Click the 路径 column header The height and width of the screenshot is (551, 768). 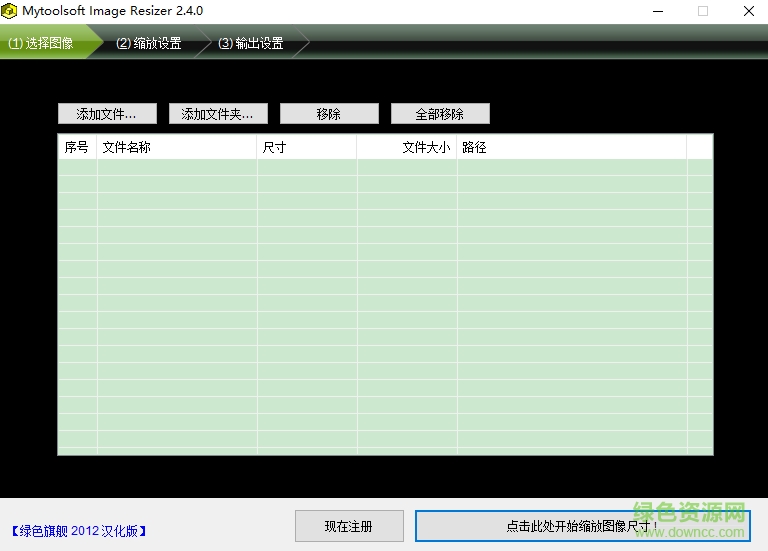pos(571,147)
